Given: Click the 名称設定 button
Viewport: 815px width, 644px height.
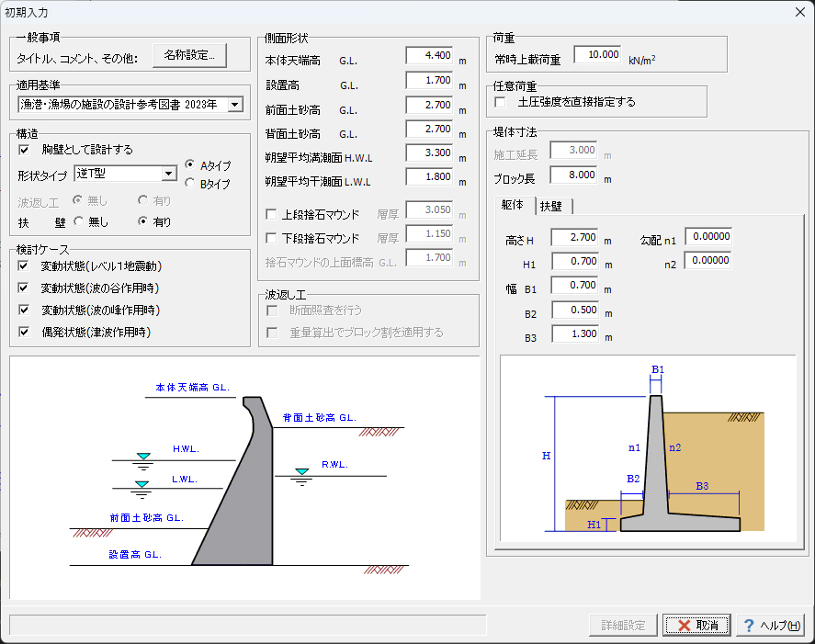Looking at the screenshot, I should 188,56.
